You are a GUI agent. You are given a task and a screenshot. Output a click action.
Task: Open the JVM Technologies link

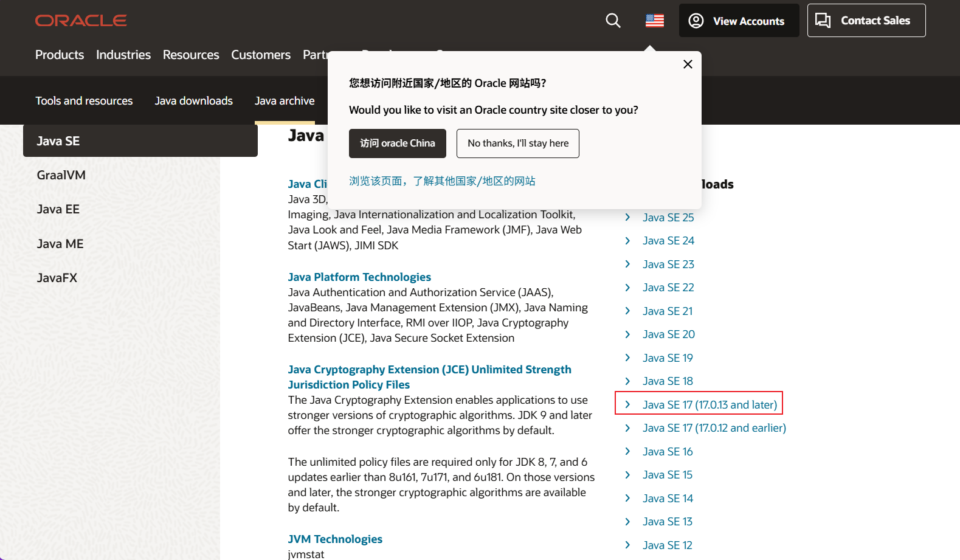tap(335, 539)
